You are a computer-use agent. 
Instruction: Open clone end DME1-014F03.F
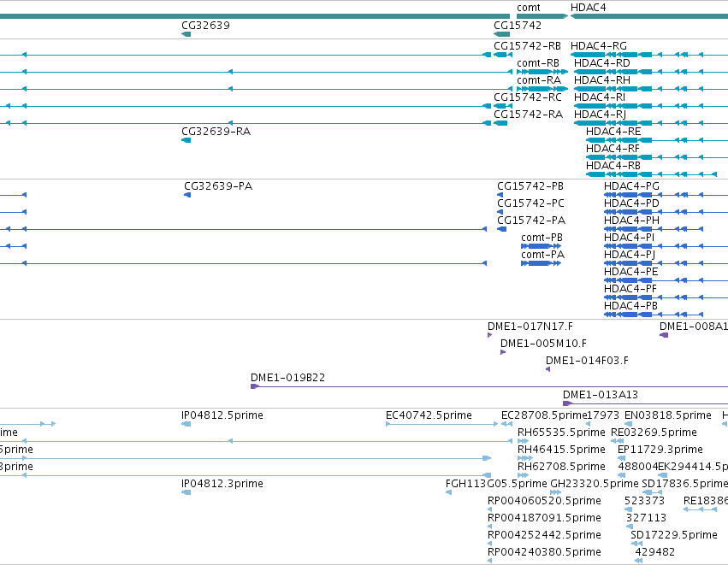click(588, 362)
